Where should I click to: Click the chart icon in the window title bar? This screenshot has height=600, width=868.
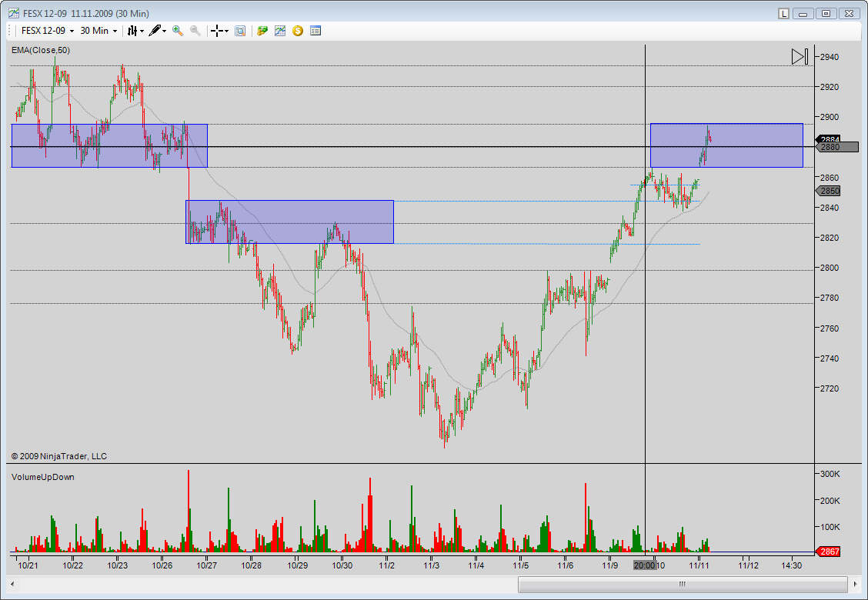point(14,13)
